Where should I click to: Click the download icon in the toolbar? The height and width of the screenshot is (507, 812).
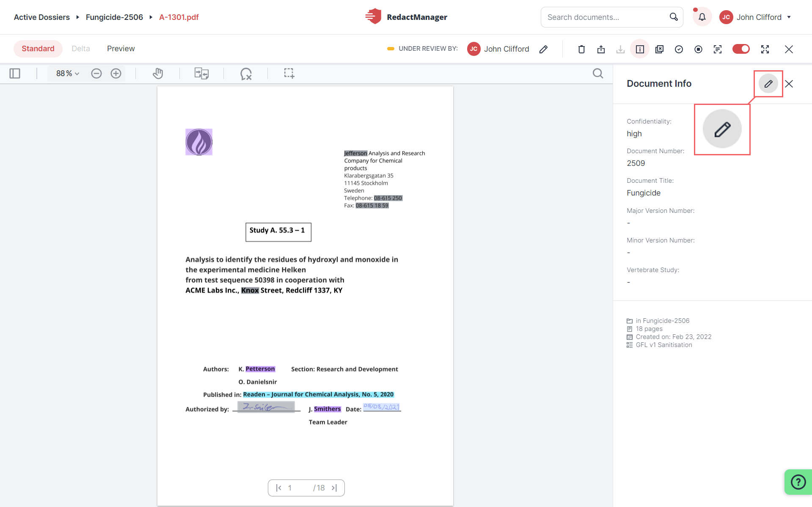click(x=620, y=49)
